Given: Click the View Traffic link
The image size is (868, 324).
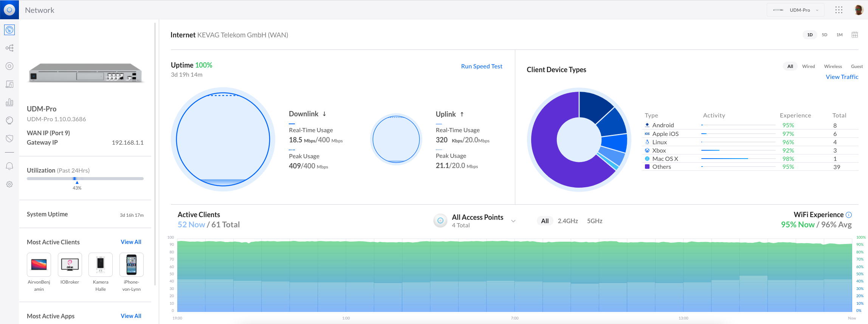Looking at the screenshot, I should click(x=842, y=77).
